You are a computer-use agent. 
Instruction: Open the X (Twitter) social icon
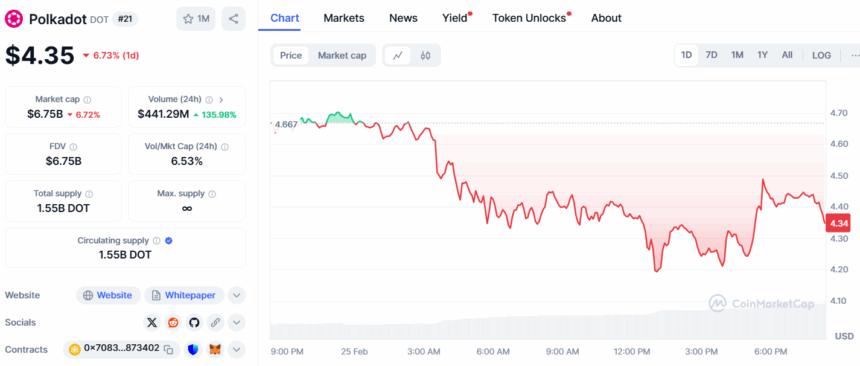pyautogui.click(x=152, y=323)
